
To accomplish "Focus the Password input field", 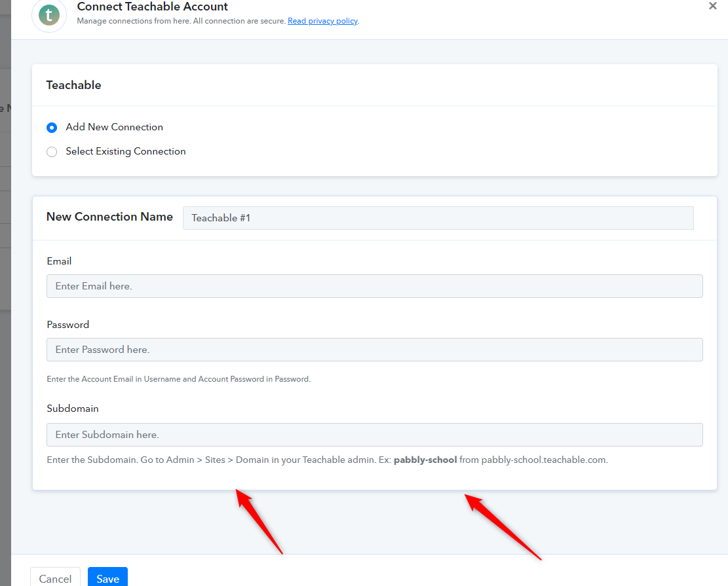I will tap(374, 350).
